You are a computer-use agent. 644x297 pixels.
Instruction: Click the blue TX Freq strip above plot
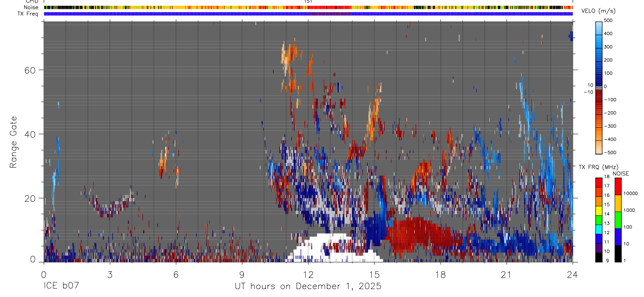pos(308,14)
